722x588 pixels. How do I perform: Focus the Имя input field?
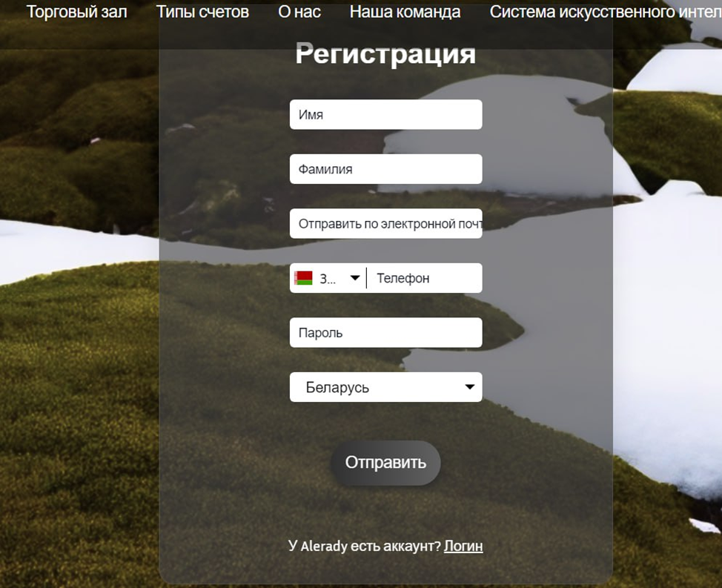pos(386,114)
